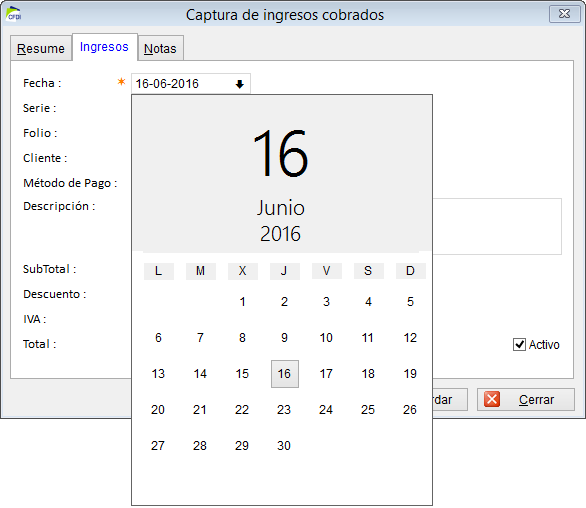Click the 2016 year label

click(281, 234)
